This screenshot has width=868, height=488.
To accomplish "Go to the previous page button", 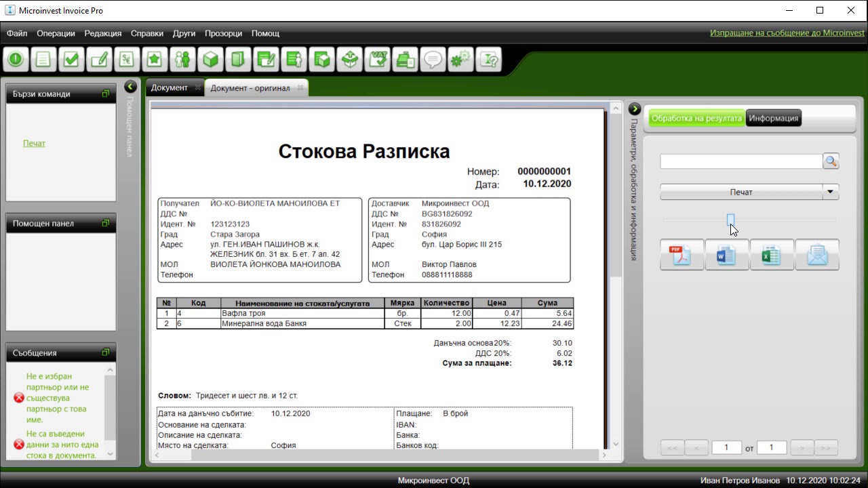I will click(696, 447).
